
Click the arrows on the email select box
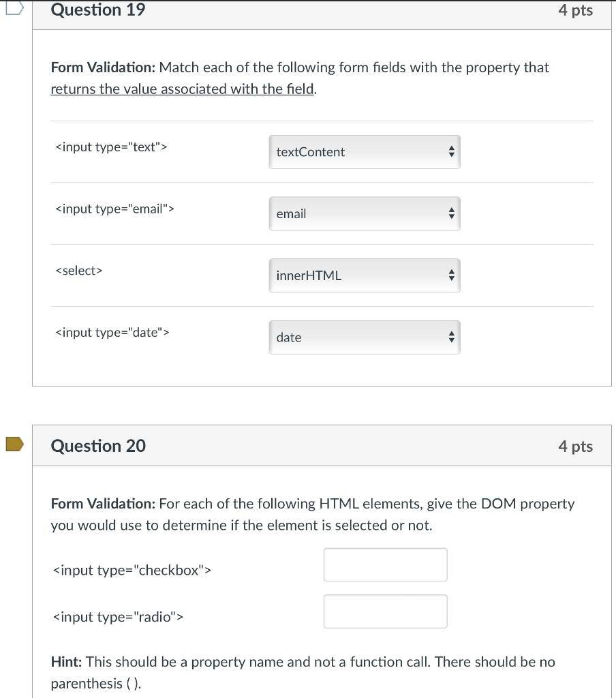451,213
